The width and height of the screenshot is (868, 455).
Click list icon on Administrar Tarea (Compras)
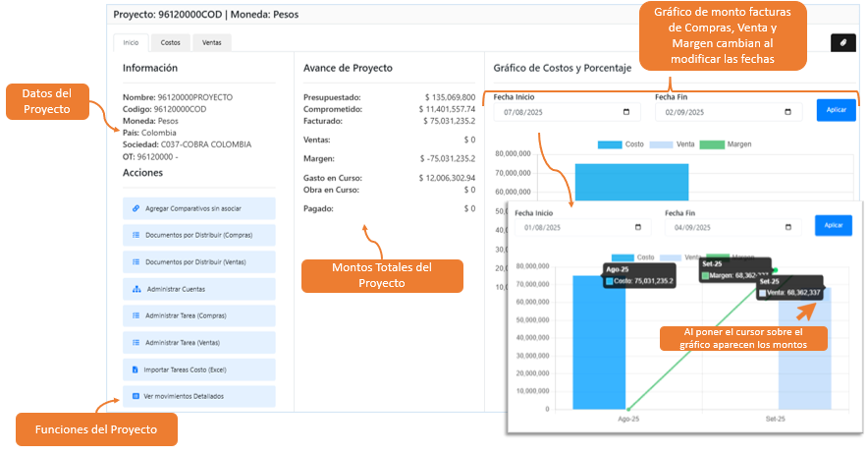136,315
